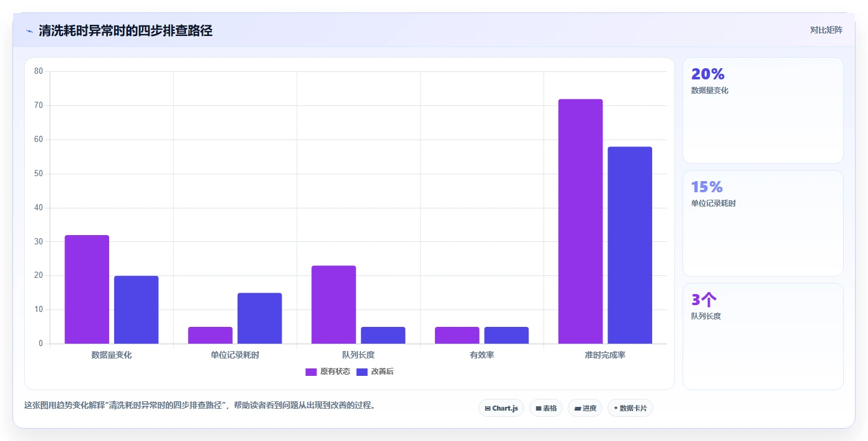Click the 数据量变化 x-axis label
The image size is (868, 441).
(x=112, y=355)
